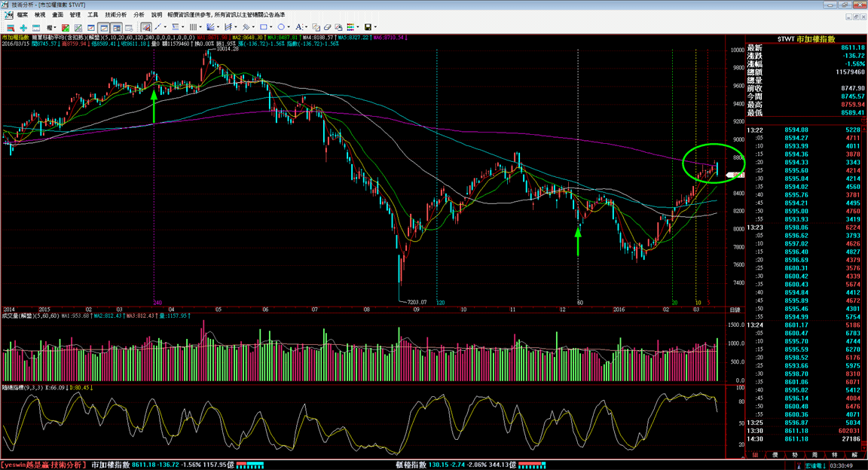Click the grayed chart window icon
The image size is (868, 470).
point(129,27)
